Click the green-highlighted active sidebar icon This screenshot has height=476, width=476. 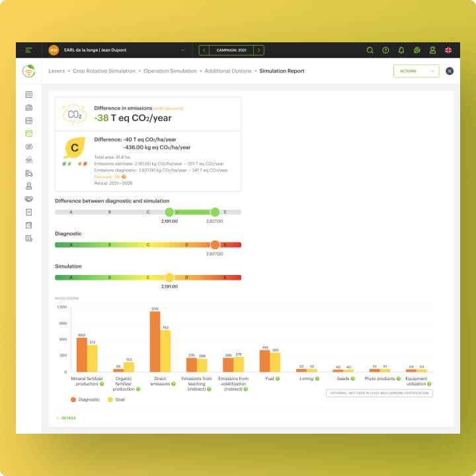(28, 134)
